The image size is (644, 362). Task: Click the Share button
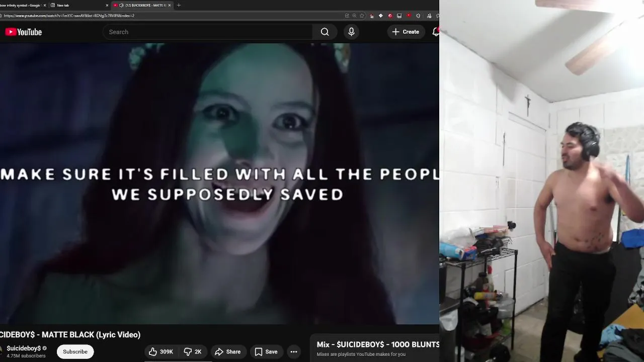click(227, 352)
